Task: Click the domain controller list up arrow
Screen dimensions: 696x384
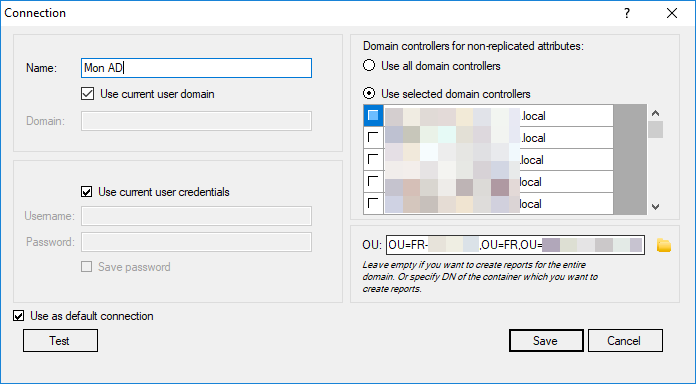Action: coord(655,113)
